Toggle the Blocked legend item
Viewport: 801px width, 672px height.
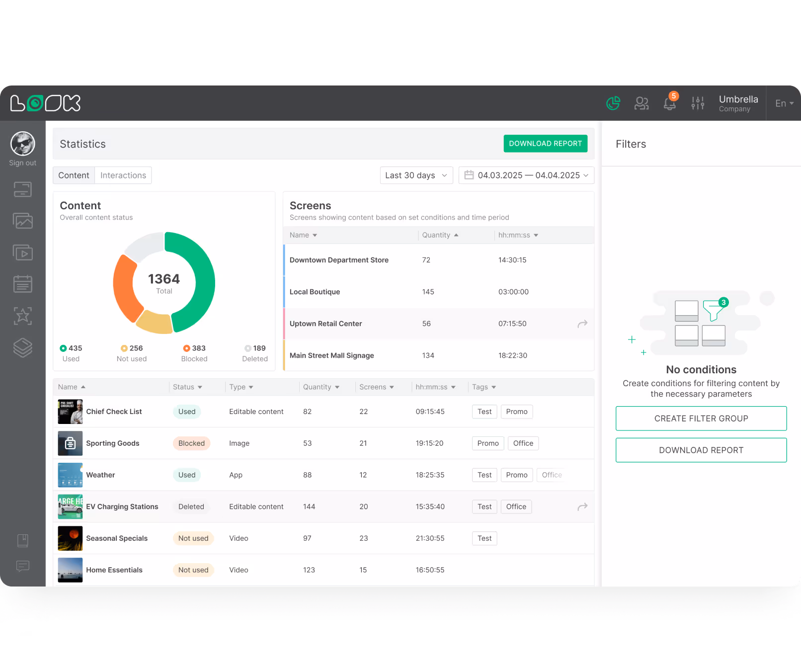[194, 353]
